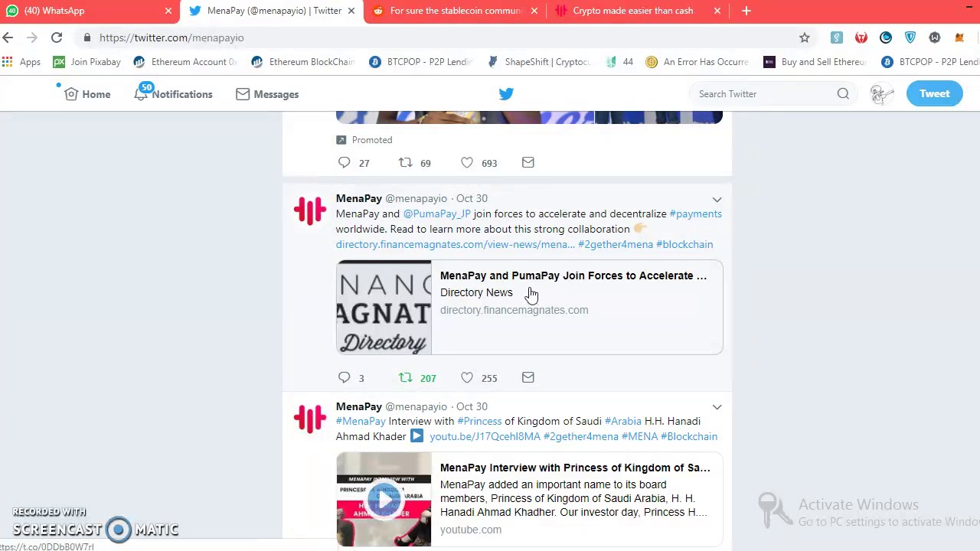
Task: Send PumaPay tweet via envelope icon
Action: click(x=528, y=377)
